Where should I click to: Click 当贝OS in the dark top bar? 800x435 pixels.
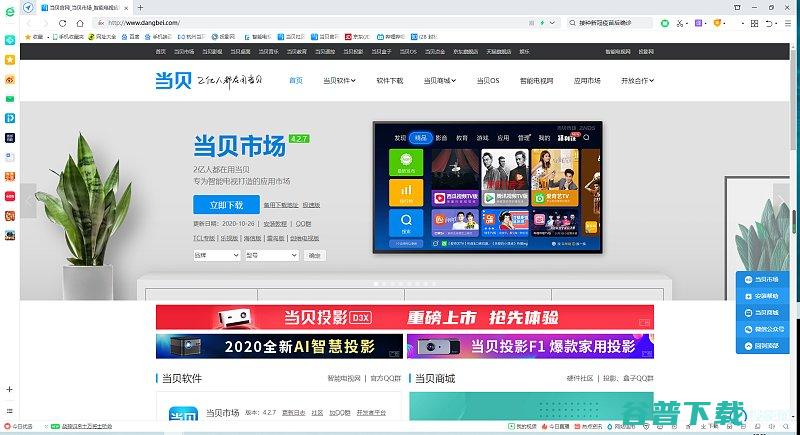[408, 52]
